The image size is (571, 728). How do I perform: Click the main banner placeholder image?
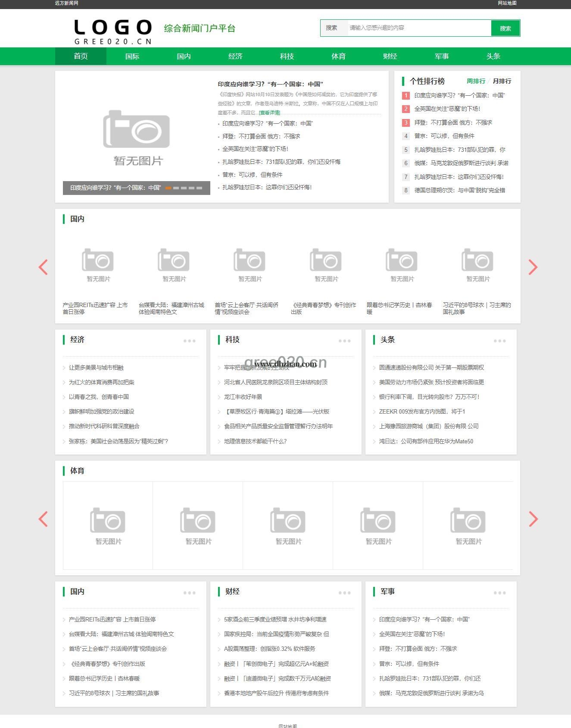pos(137,133)
